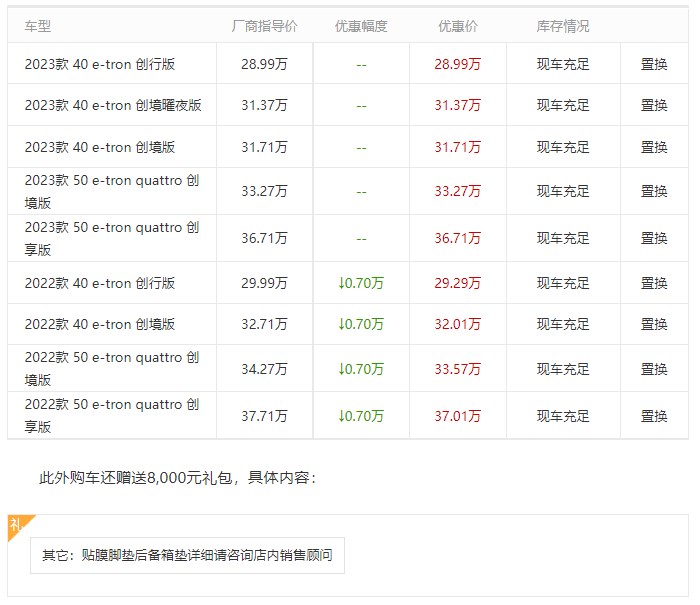Screen dimensions: 700x605
Task: Click the 车型 column header
Action: coord(38,26)
